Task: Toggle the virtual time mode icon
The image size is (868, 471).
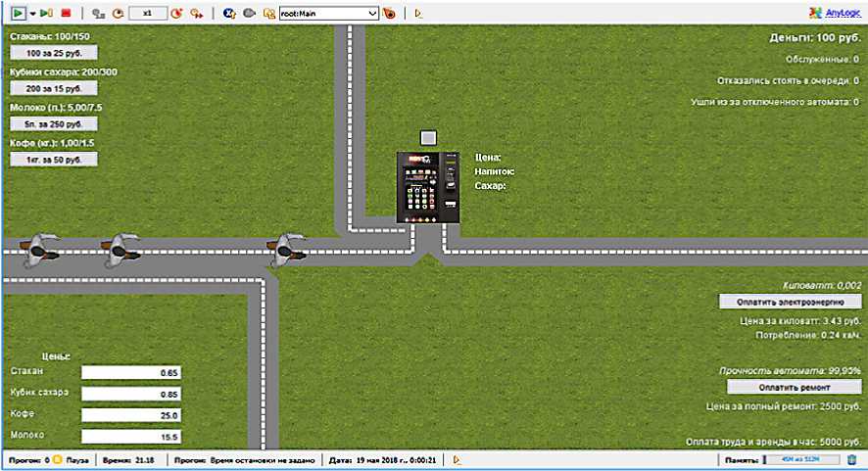Action: click(x=197, y=14)
